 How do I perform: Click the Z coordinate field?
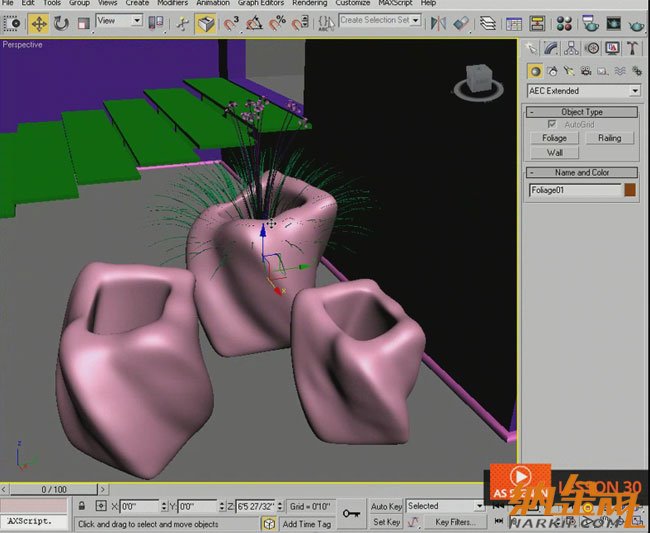point(255,506)
